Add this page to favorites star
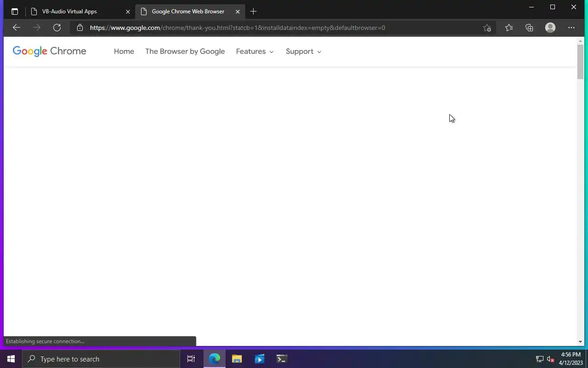This screenshot has height=368, width=588. [x=487, y=28]
